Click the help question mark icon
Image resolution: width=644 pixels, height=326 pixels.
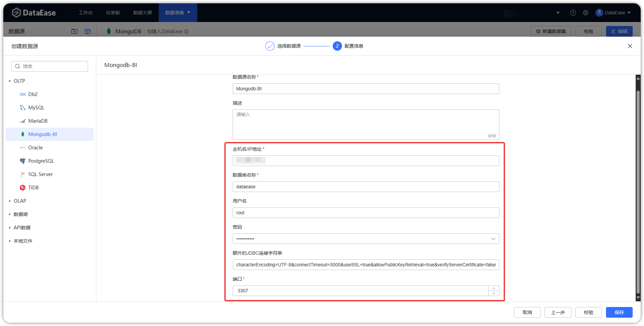573,13
